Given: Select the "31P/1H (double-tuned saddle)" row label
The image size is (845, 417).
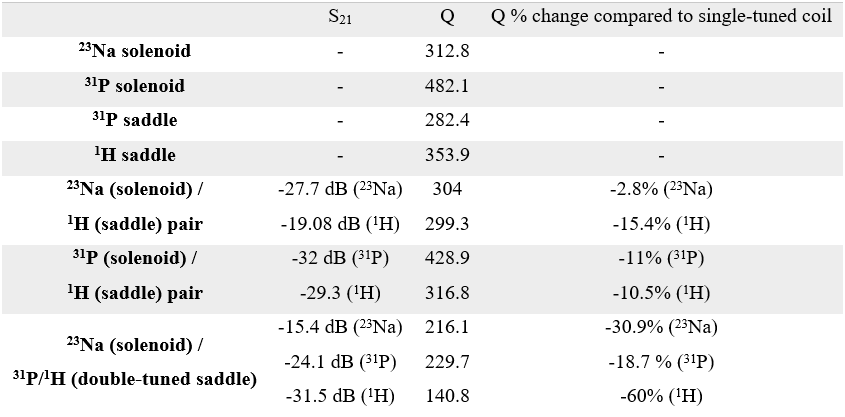Looking at the screenshot, I should pos(134,379).
